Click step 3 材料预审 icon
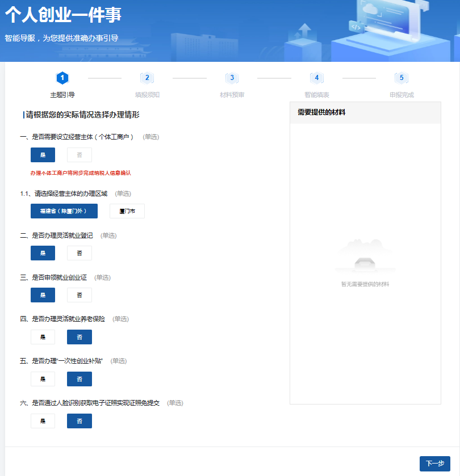This screenshot has height=476, width=460. pyautogui.click(x=232, y=78)
